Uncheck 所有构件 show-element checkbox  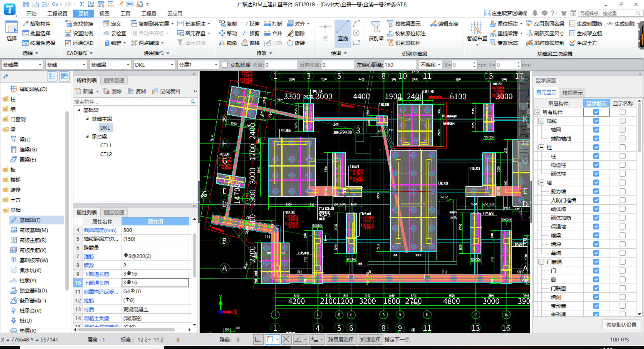(x=596, y=112)
